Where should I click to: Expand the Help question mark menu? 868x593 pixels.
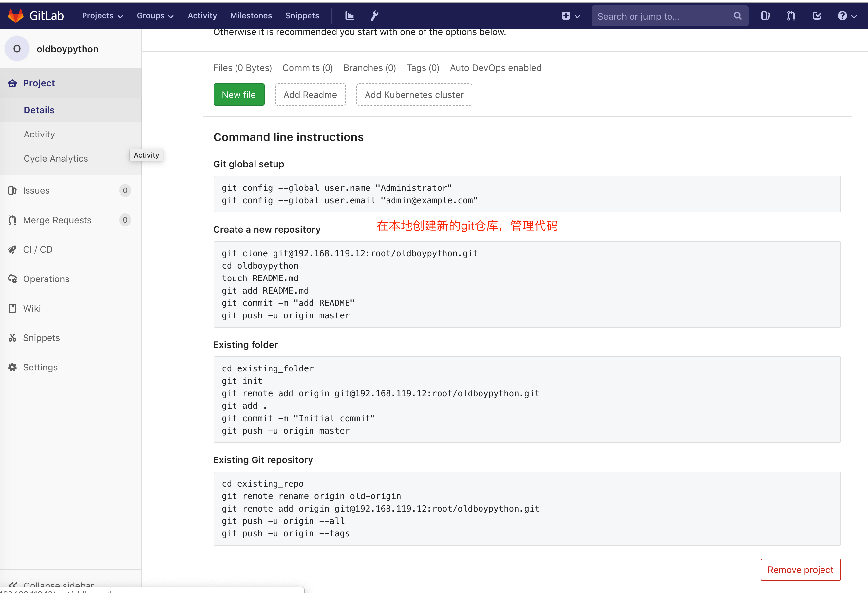pos(847,16)
